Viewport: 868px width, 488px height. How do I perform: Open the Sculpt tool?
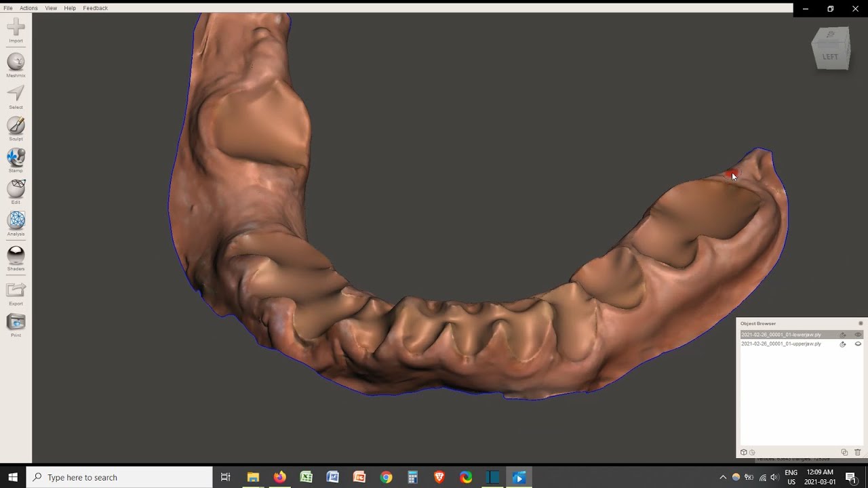tap(16, 129)
